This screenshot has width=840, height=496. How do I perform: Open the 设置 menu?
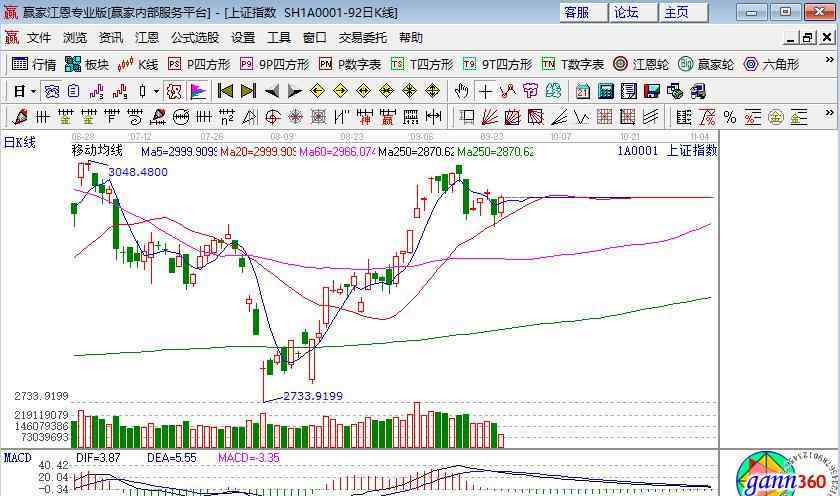[x=243, y=38]
